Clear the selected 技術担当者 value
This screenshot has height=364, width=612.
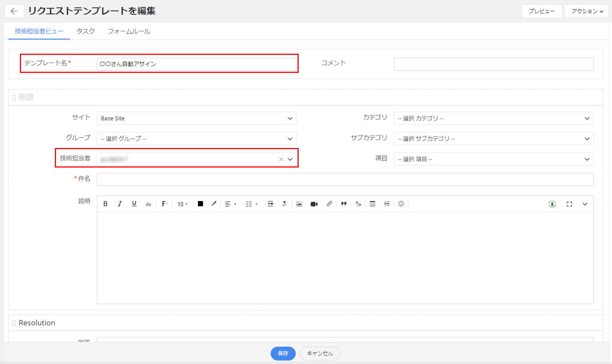click(x=281, y=159)
